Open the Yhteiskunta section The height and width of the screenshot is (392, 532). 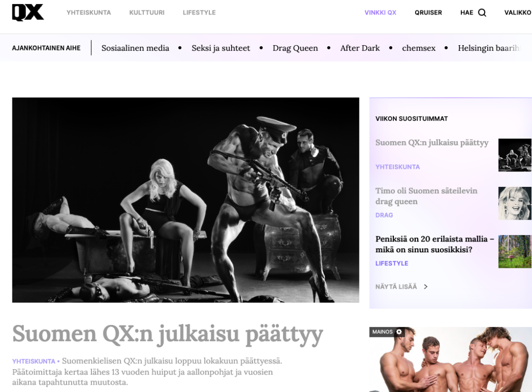click(x=88, y=12)
